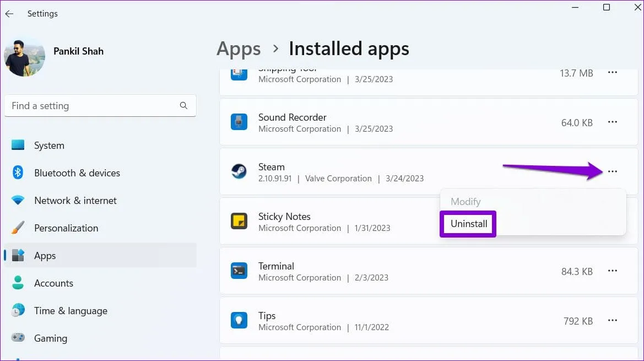644x361 pixels.
Task: Click the search magnifier icon
Action: coord(183,106)
